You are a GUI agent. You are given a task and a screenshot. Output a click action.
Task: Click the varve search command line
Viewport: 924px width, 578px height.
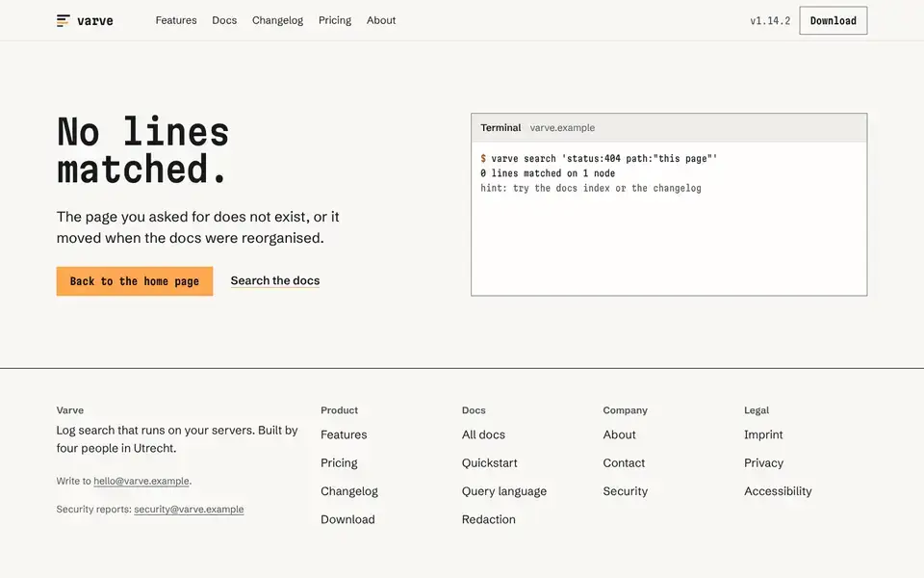click(x=599, y=159)
